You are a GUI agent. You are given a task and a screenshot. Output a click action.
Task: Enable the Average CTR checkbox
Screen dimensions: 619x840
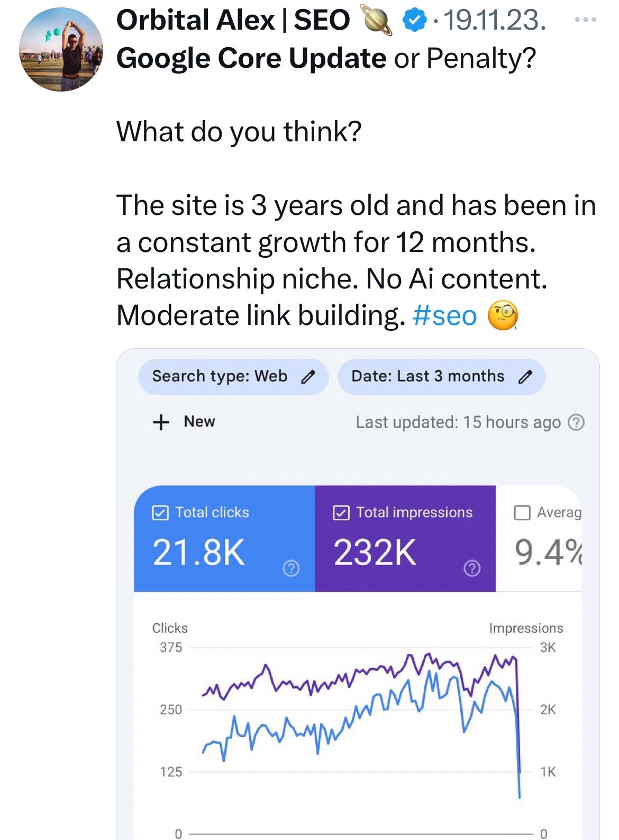(x=522, y=512)
